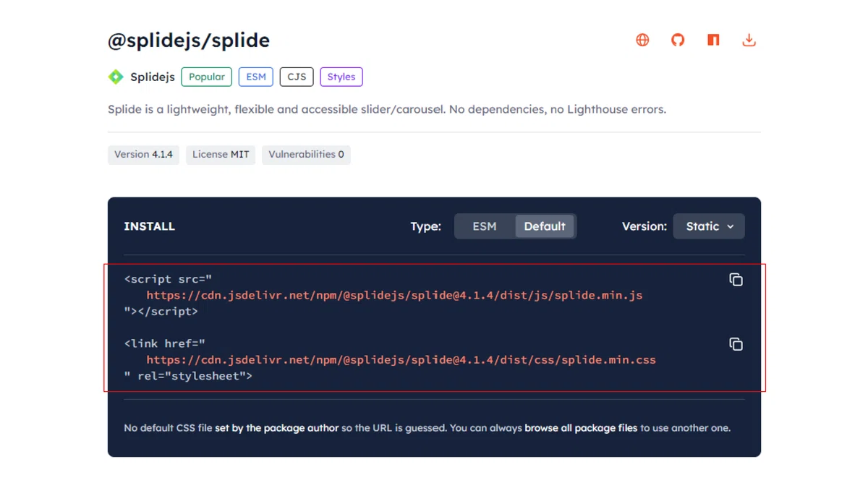
Task: Click the Vulnerabilities 0 badge
Action: (x=306, y=155)
